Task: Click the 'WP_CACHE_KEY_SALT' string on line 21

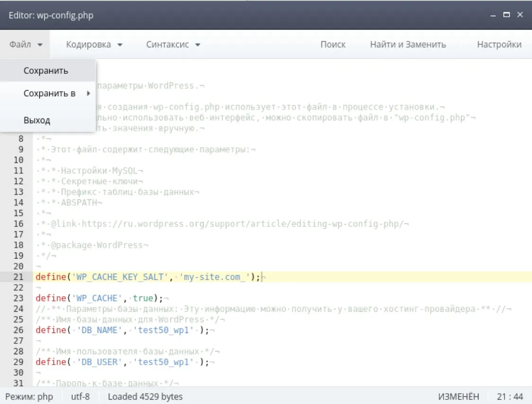Action: pos(120,277)
